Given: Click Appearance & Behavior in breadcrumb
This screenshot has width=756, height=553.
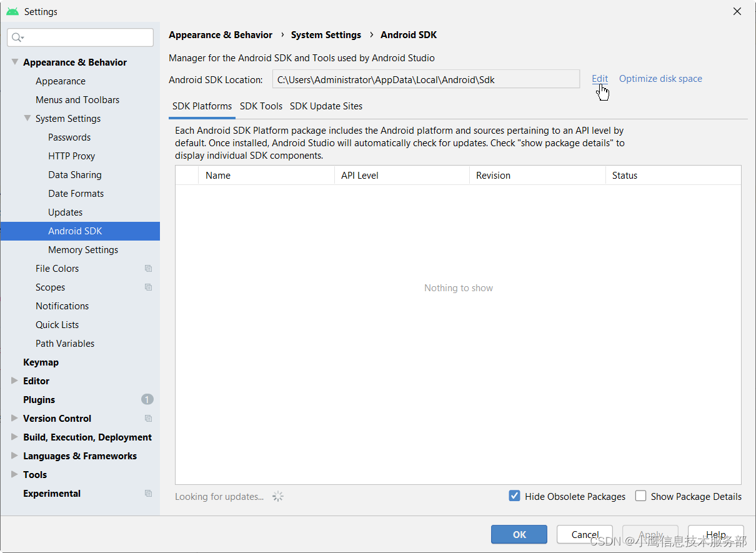Looking at the screenshot, I should tap(221, 35).
